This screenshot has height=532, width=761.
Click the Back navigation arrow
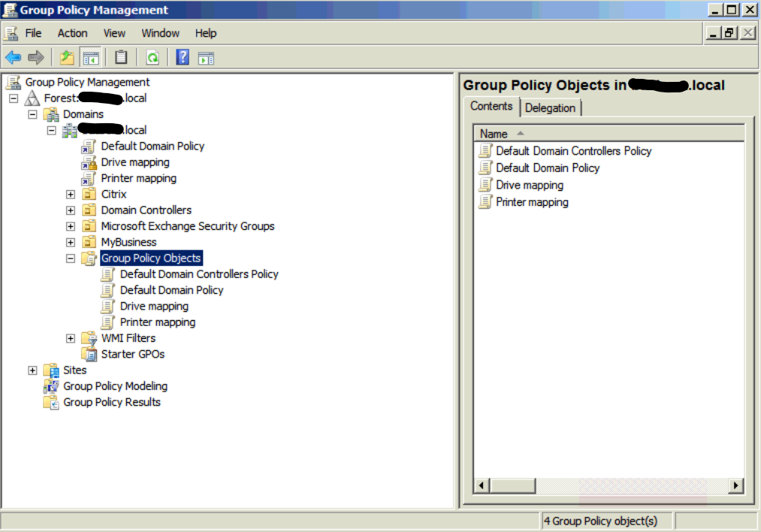click(12, 57)
